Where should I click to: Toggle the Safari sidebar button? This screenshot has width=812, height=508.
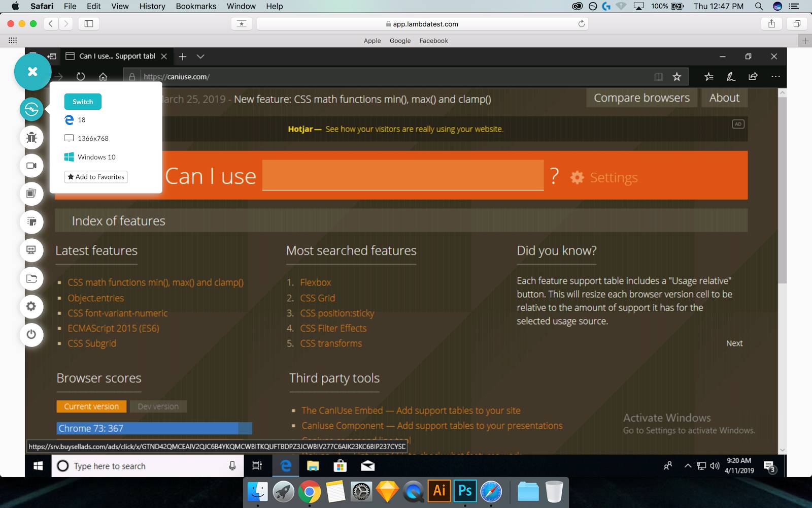89,24
